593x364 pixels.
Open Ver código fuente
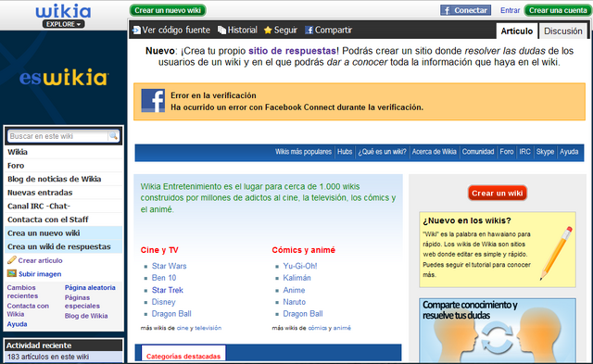176,30
